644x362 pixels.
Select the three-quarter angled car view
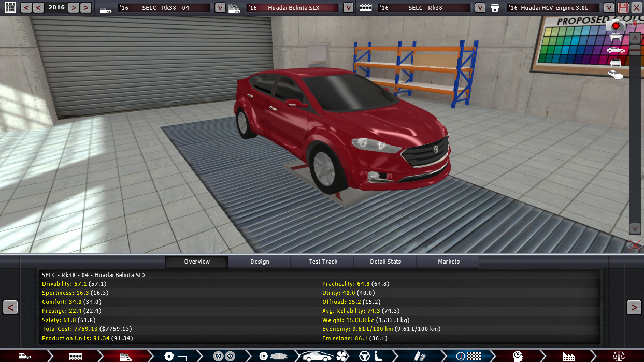(x=616, y=75)
